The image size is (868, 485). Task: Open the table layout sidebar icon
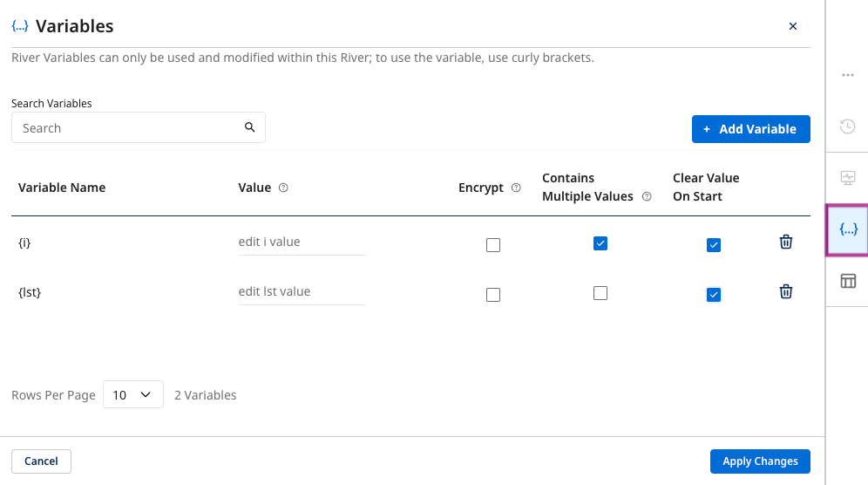tap(847, 281)
